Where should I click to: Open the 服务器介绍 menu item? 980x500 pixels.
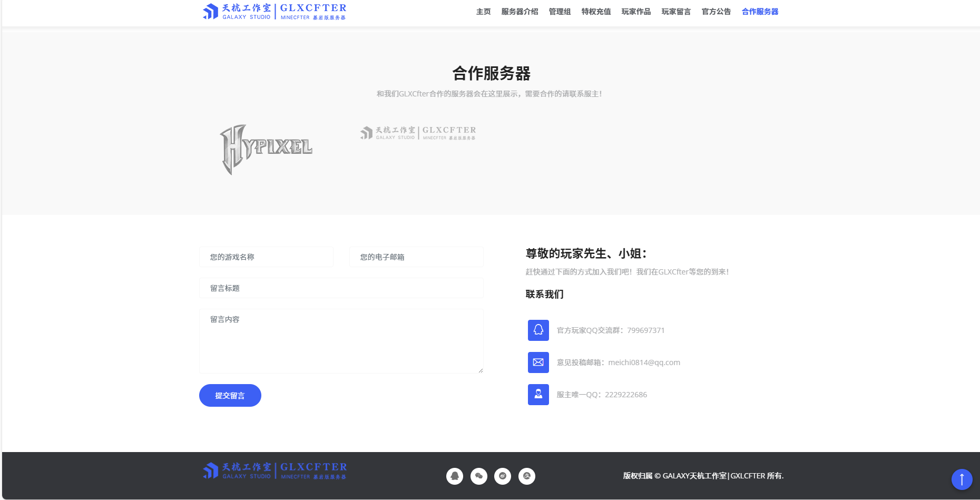[x=520, y=12]
